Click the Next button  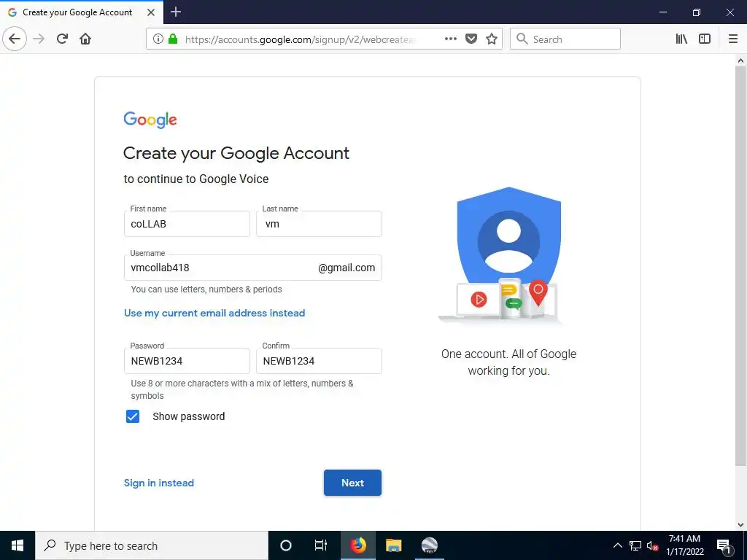click(x=352, y=483)
